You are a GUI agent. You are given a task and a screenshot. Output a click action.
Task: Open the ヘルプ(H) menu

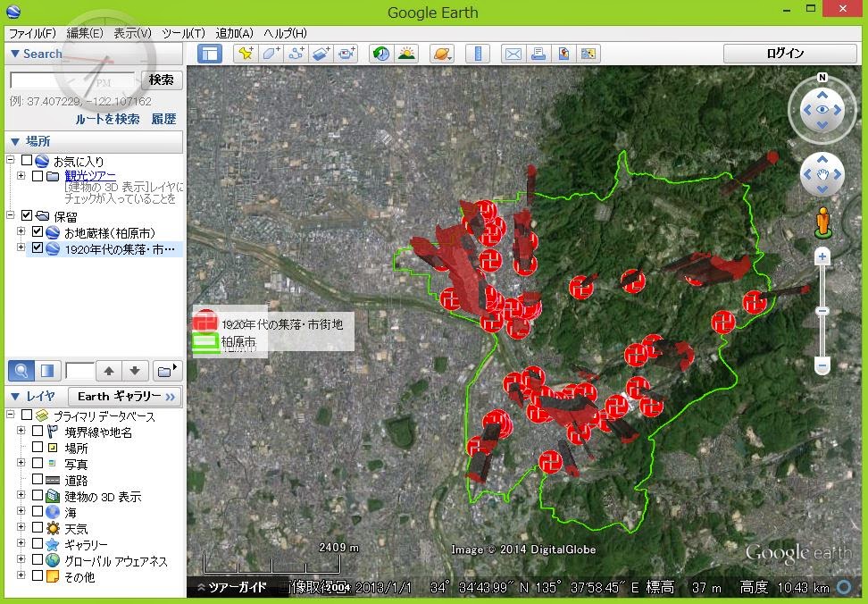[x=285, y=33]
